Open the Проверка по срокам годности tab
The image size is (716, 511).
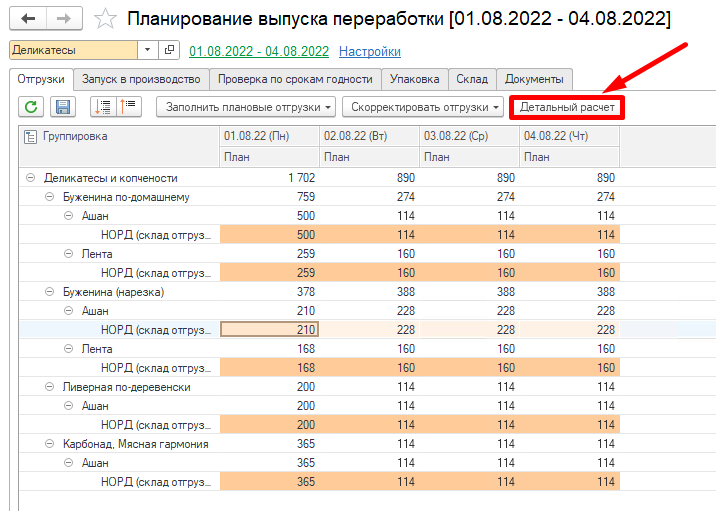click(295, 79)
